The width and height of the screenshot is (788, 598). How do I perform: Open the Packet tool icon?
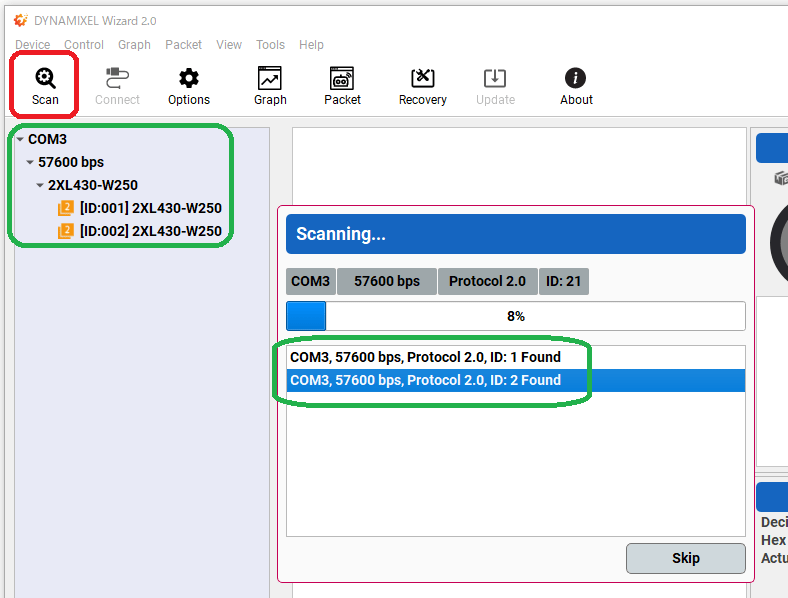[342, 79]
